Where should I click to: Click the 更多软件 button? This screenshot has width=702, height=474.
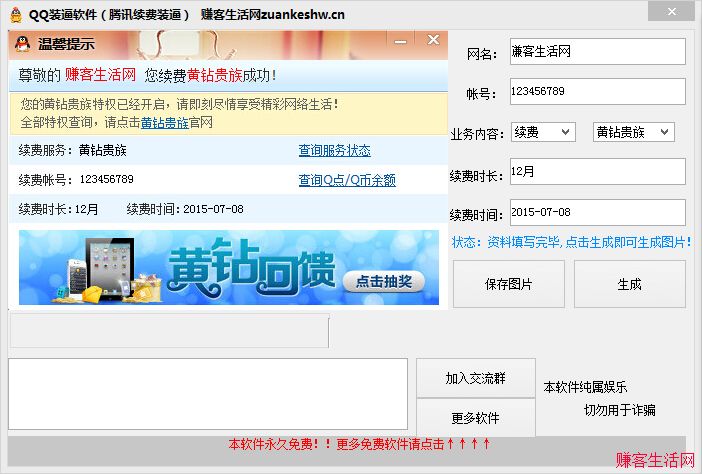pyautogui.click(x=475, y=418)
